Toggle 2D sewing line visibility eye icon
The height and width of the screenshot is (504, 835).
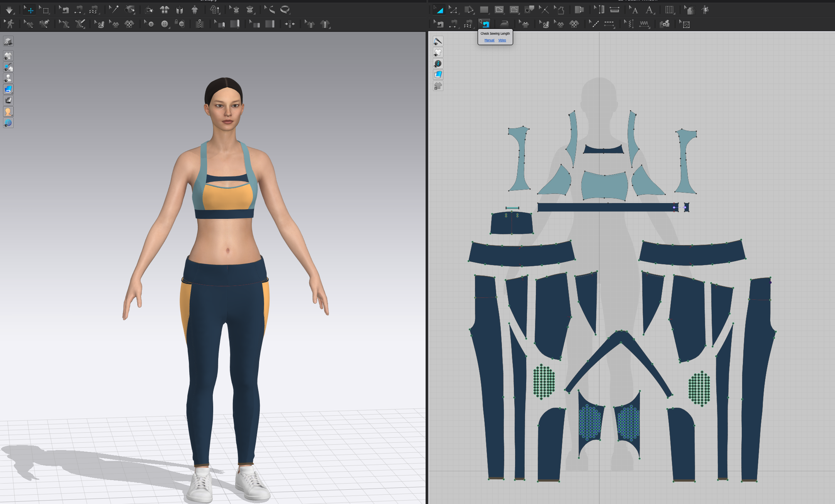pos(438,41)
